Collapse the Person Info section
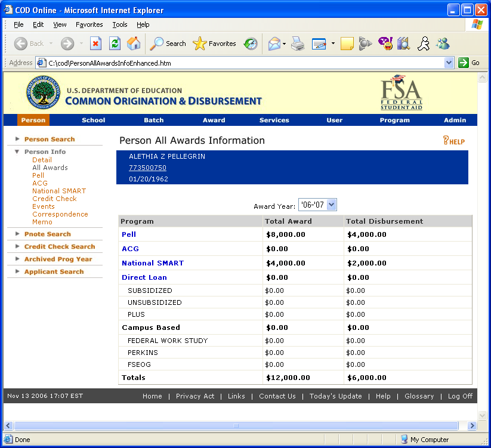 [x=18, y=152]
